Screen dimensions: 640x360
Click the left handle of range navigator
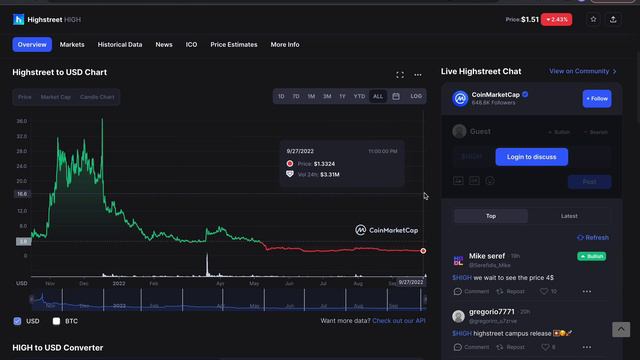click(x=31, y=300)
